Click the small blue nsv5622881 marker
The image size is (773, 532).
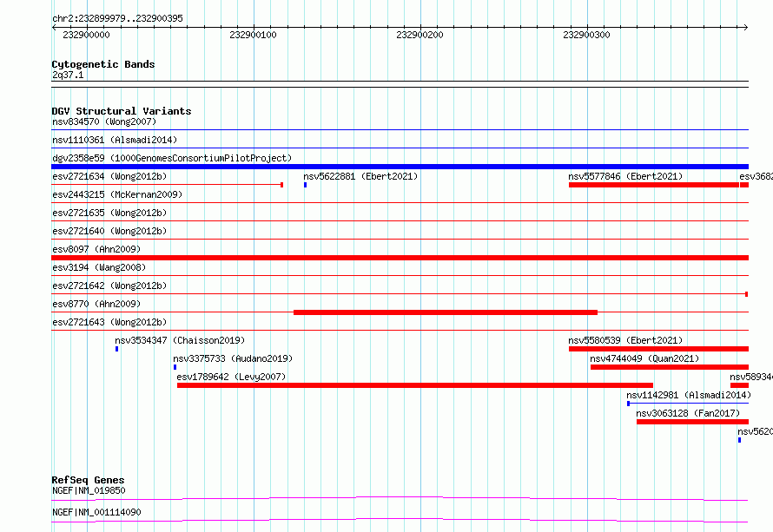tap(305, 185)
